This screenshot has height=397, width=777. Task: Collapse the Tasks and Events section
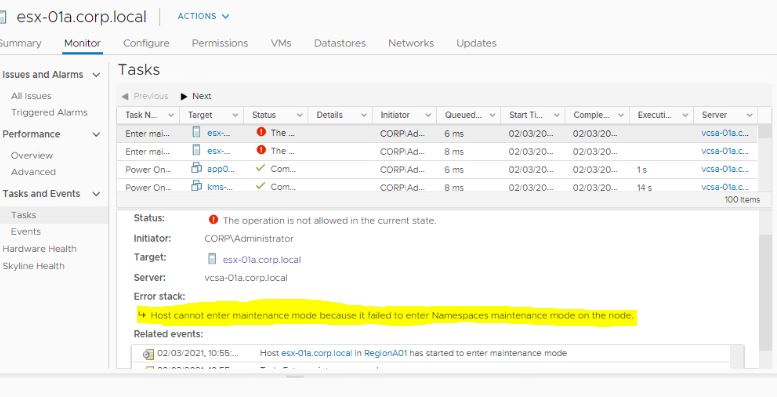pyautogui.click(x=96, y=194)
